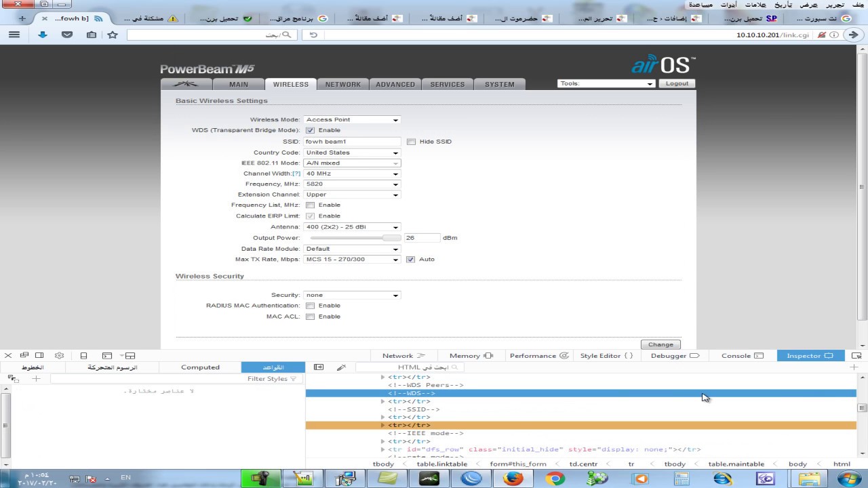Image resolution: width=868 pixels, height=488 pixels.
Task: Switch to the SERVICES tab
Action: click(447, 84)
